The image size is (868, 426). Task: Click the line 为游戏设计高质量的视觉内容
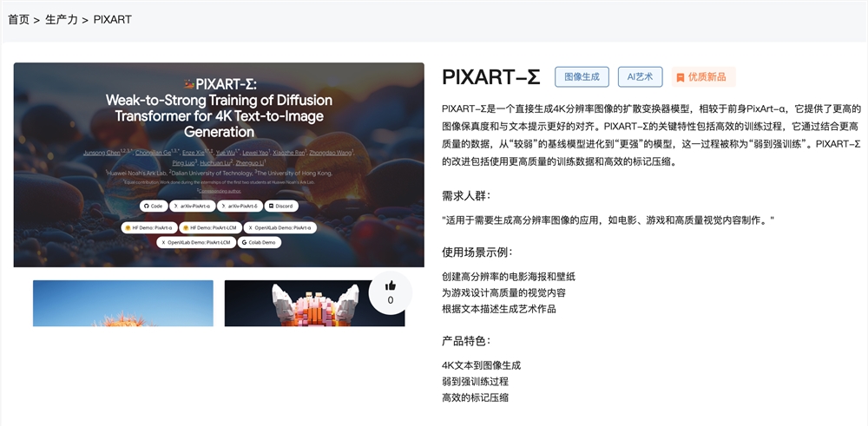[503, 292]
